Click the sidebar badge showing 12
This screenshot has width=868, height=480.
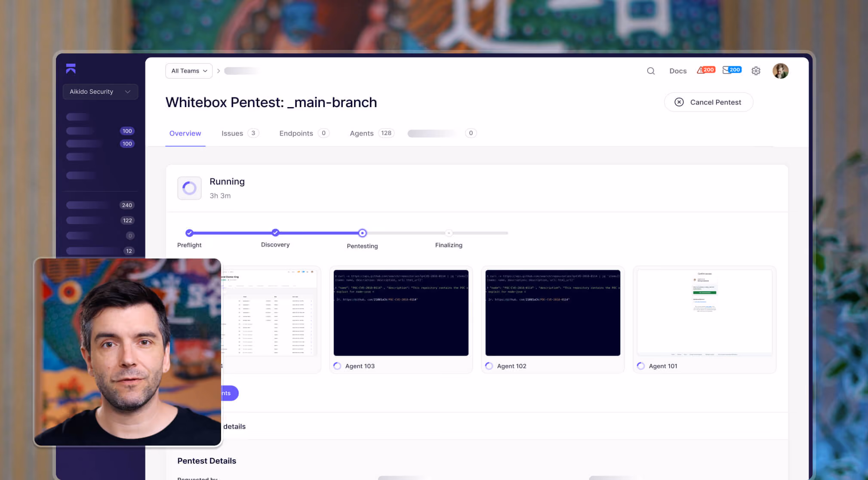129,251
